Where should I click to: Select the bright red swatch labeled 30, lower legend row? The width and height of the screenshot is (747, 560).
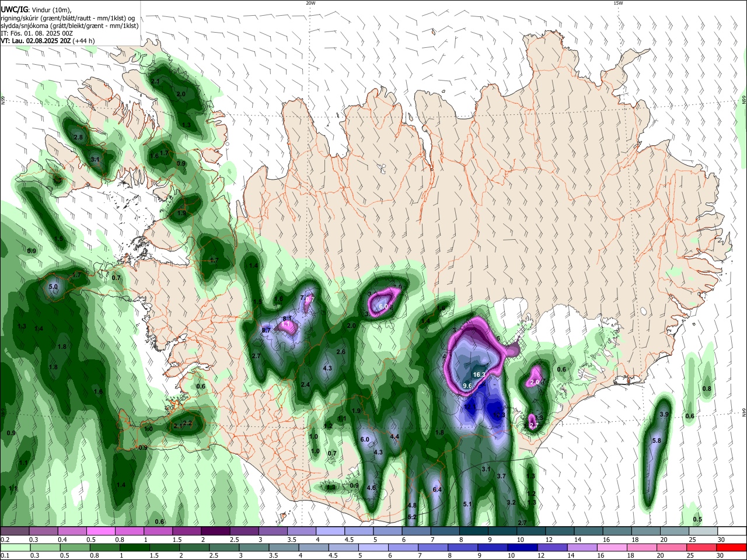[732, 547]
